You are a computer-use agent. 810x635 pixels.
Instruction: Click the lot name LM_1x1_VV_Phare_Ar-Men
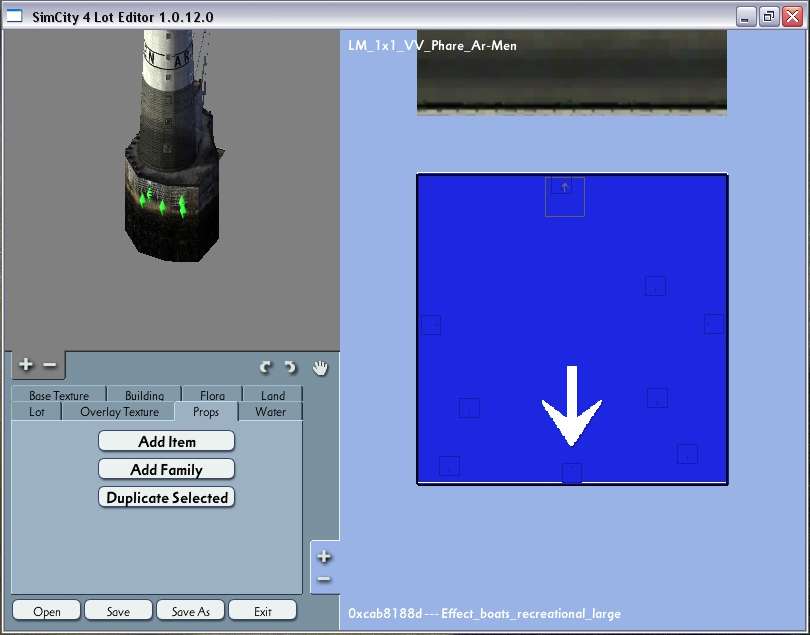(x=432, y=45)
